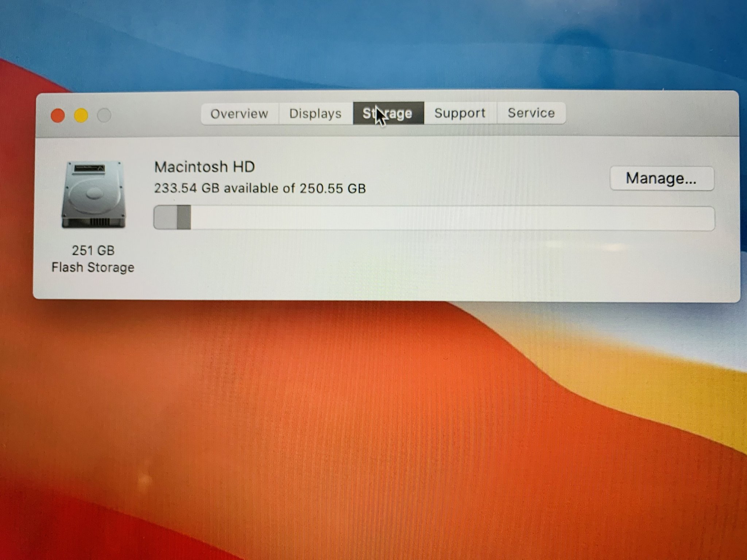The width and height of the screenshot is (747, 560).
Task: Open the Service tab
Action: [x=531, y=113]
